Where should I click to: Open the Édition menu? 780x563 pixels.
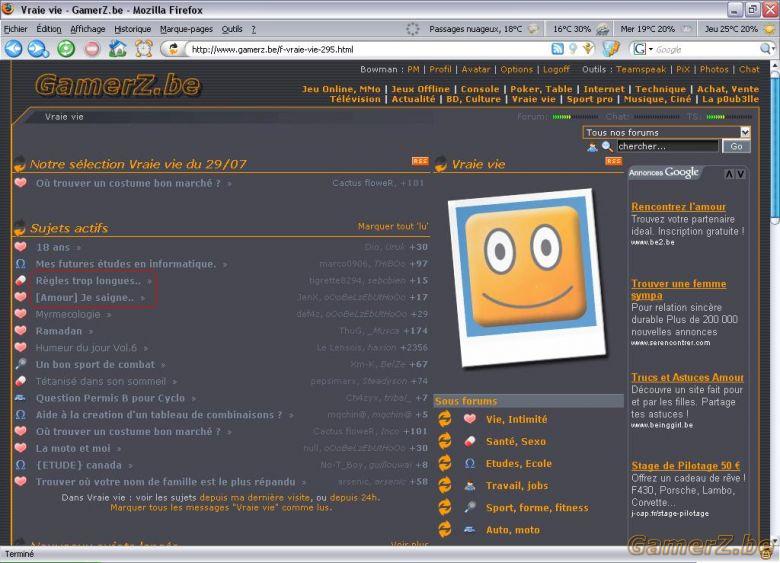point(49,29)
